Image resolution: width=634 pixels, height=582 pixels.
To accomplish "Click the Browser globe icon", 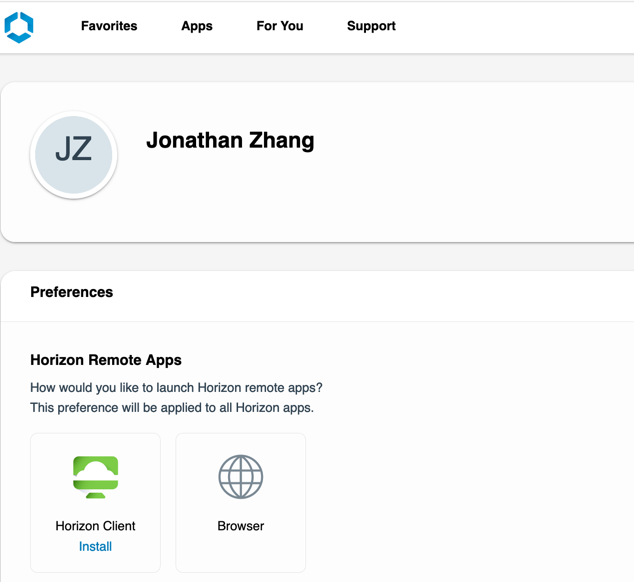I will point(241,477).
